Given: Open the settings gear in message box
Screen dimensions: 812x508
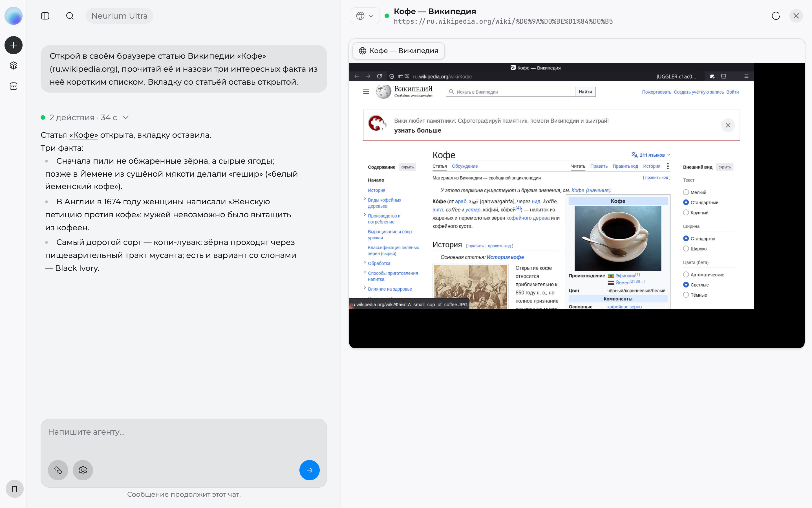Looking at the screenshot, I should 83,470.
